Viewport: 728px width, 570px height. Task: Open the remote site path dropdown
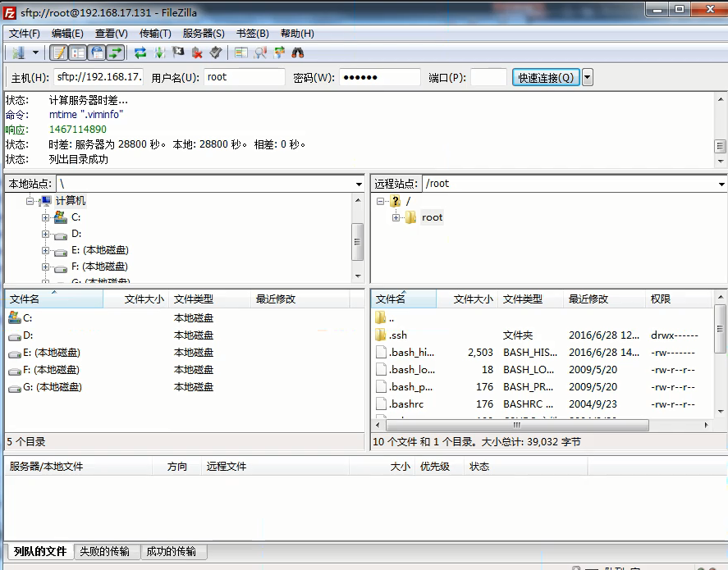coord(722,185)
